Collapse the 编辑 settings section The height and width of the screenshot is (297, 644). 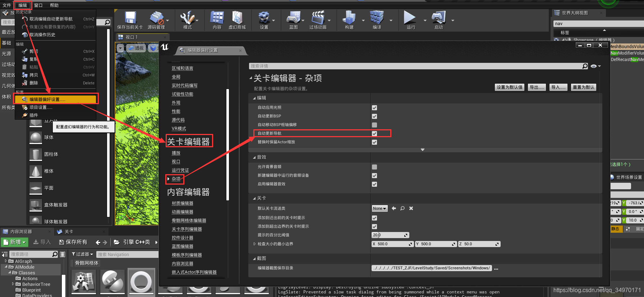pyautogui.click(x=254, y=98)
